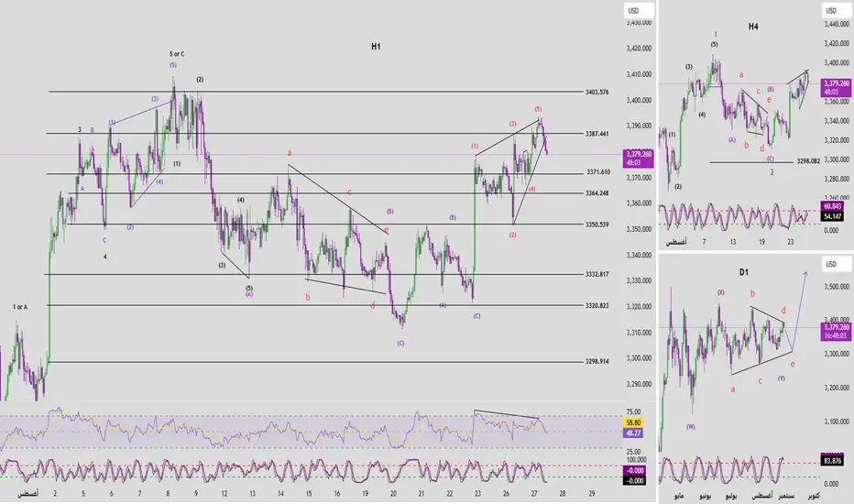Click the current price label 3,379.260 on the D1 axis

tap(837, 332)
